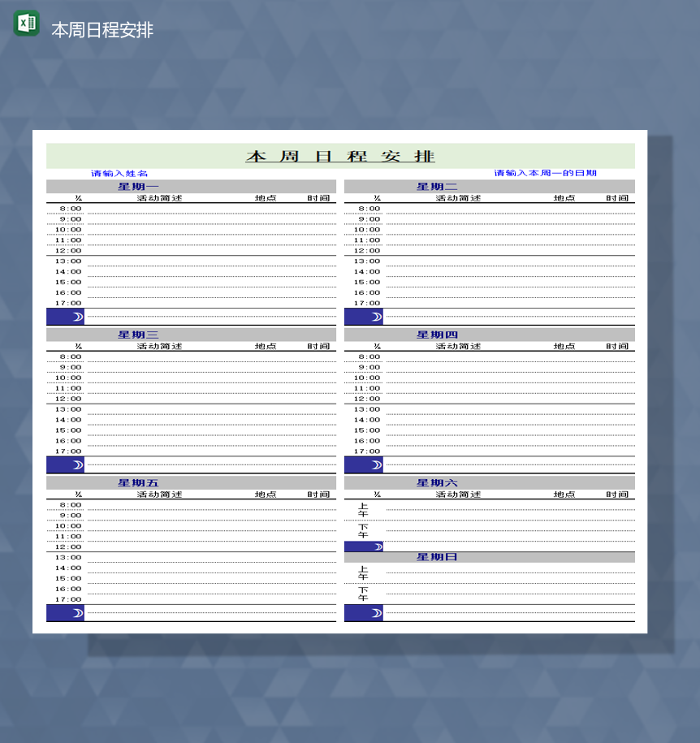Click the 下午 cell under 星期日
The image size is (700, 743).
click(364, 593)
